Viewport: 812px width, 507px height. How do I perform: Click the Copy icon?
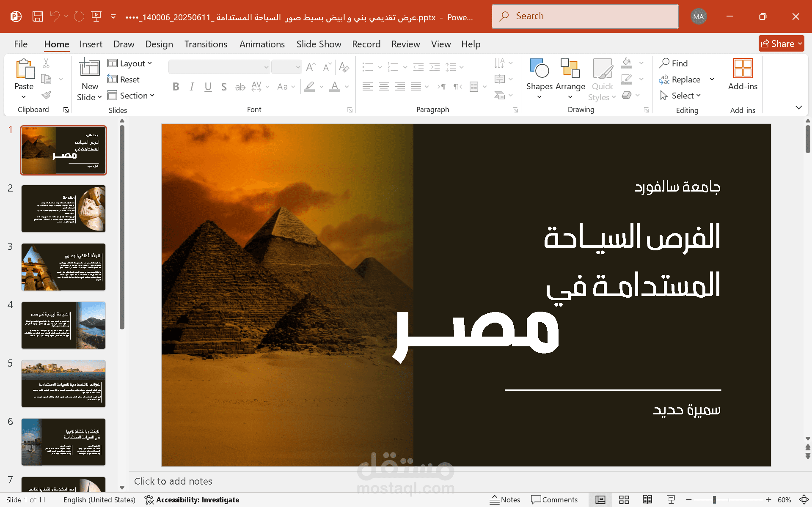click(46, 79)
